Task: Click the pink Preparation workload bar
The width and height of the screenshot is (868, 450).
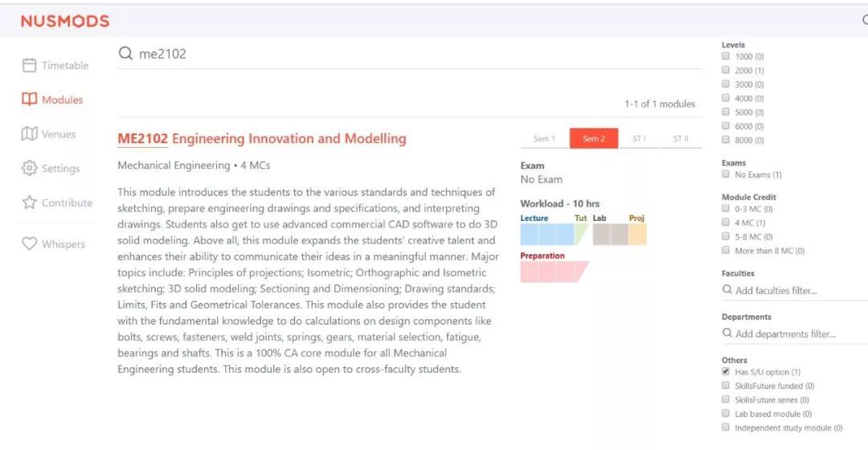Action: click(553, 272)
